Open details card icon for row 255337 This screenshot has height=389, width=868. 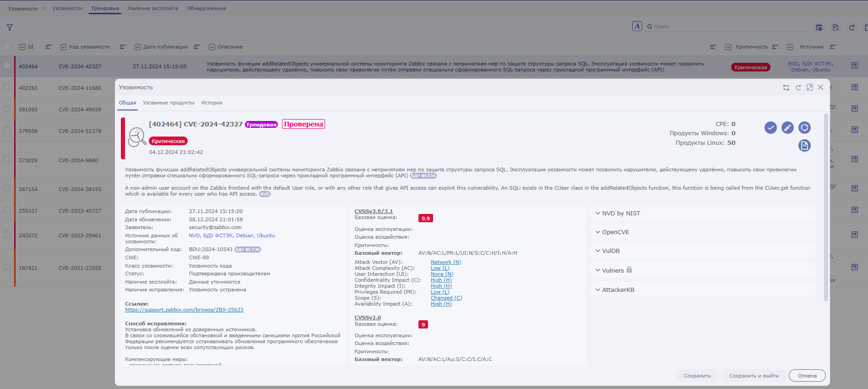[x=855, y=210]
